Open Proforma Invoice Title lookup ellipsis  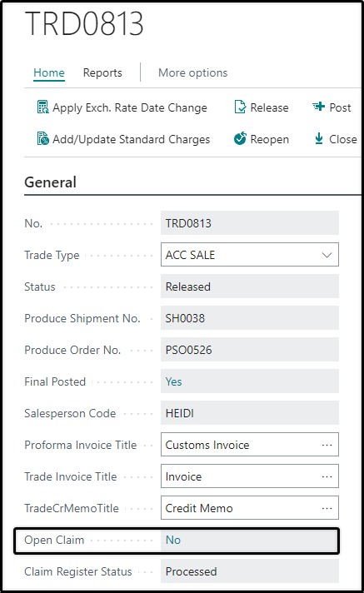click(327, 445)
